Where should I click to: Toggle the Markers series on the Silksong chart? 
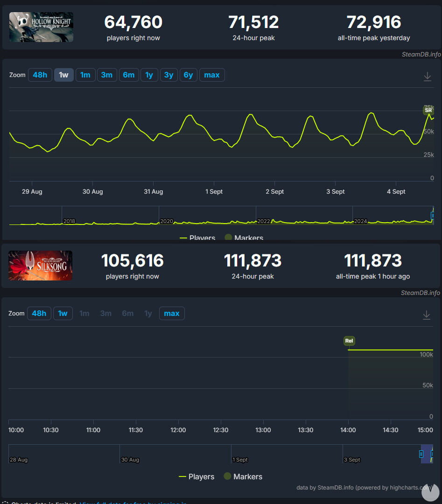tap(248, 476)
